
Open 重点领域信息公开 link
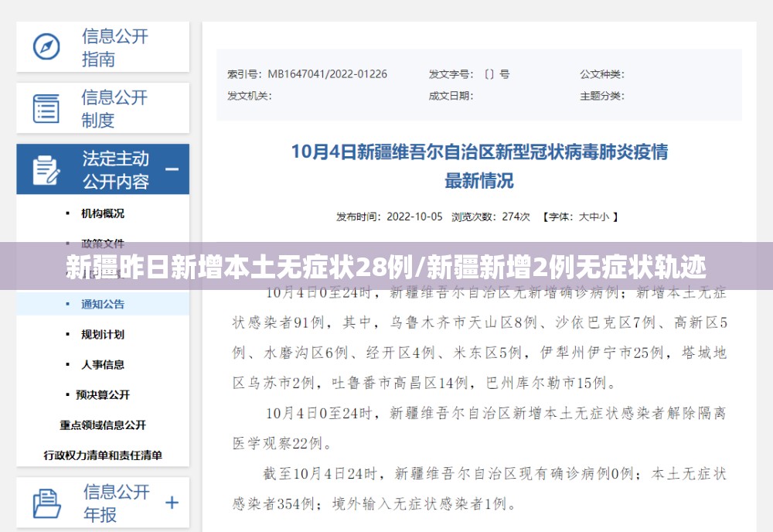coord(103,425)
